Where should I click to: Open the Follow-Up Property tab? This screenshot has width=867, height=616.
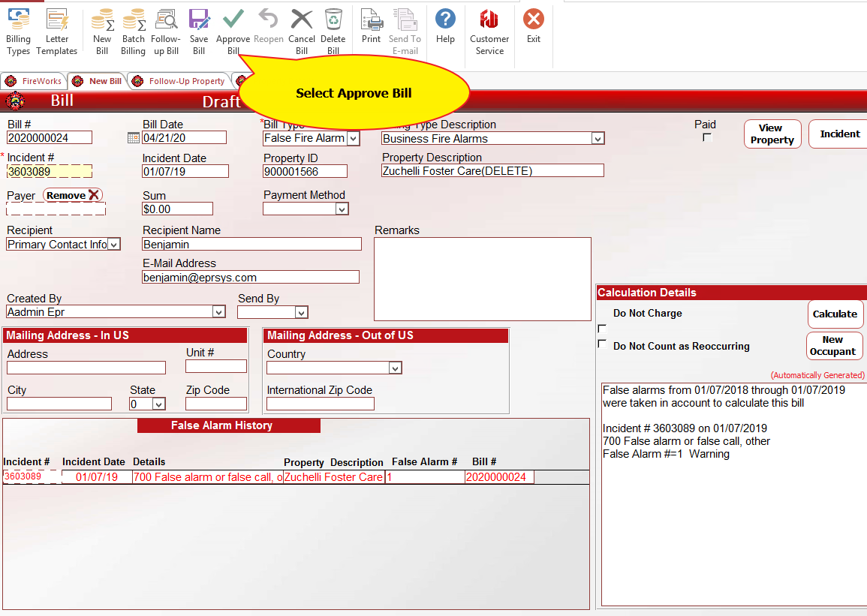coord(179,81)
